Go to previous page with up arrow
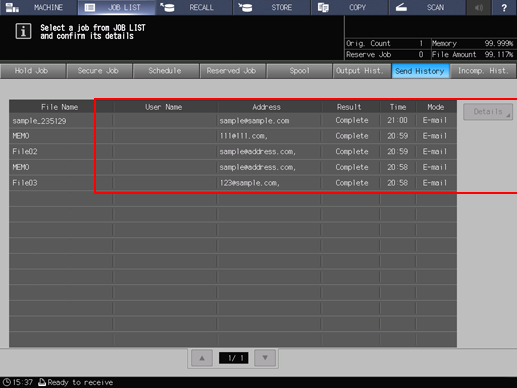 202,358
